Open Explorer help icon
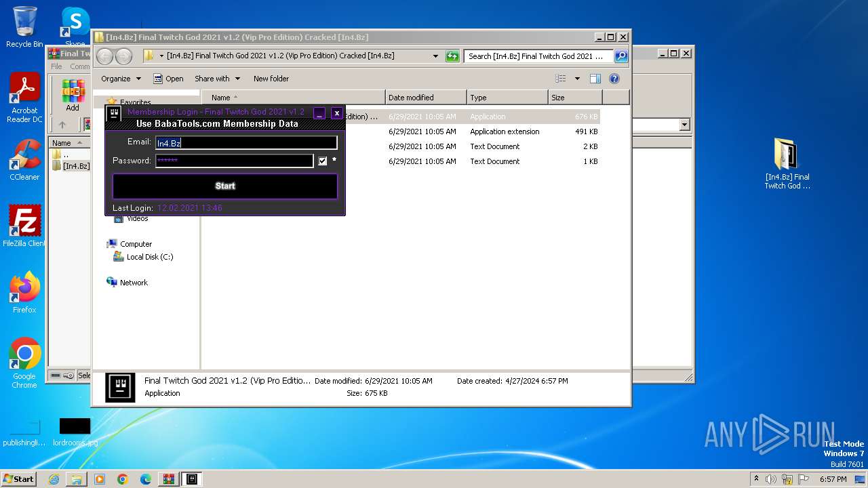 614,79
